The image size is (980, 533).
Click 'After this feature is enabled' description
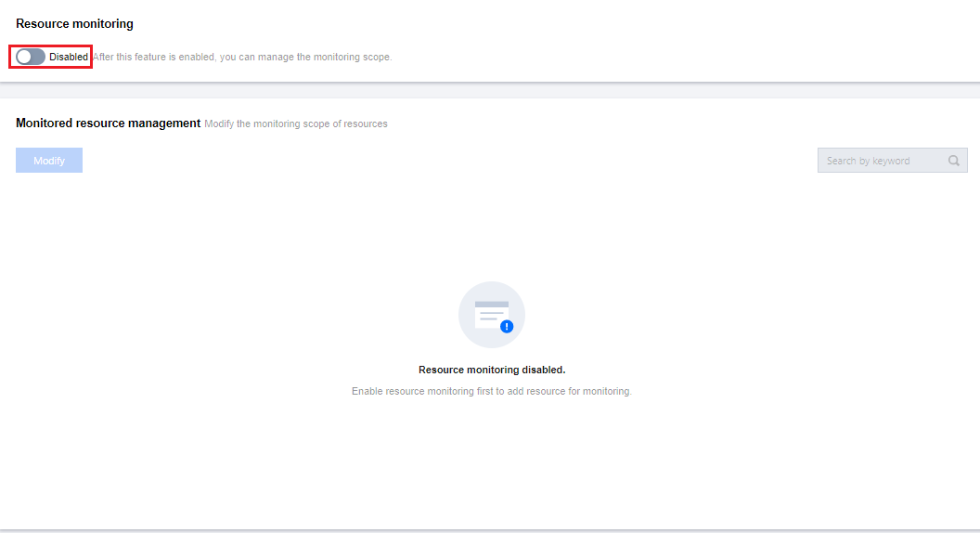pyautogui.click(x=242, y=57)
